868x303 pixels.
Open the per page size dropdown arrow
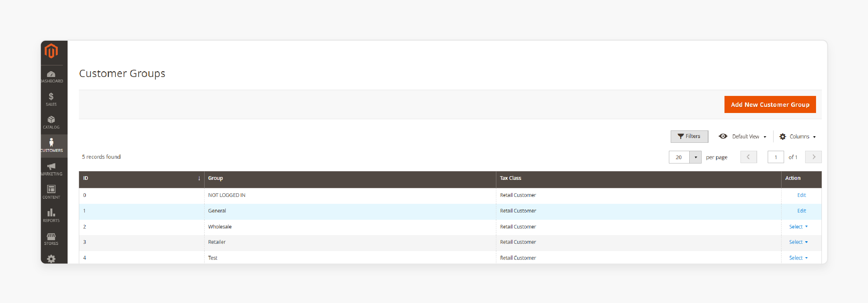click(695, 157)
